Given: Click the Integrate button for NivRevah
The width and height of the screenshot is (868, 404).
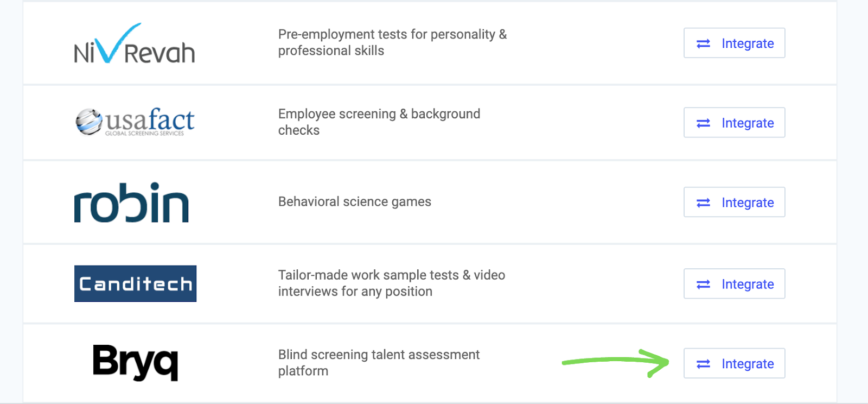Looking at the screenshot, I should tap(734, 43).
